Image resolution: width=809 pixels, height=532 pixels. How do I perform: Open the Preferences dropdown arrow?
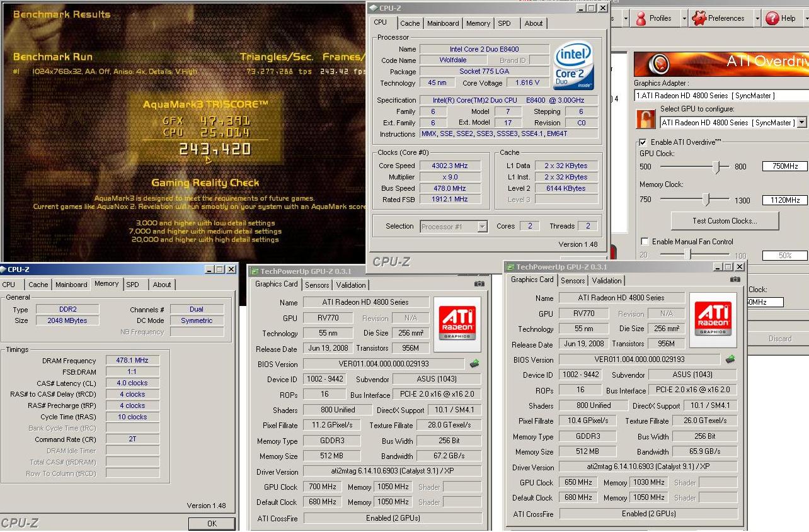[x=757, y=19]
